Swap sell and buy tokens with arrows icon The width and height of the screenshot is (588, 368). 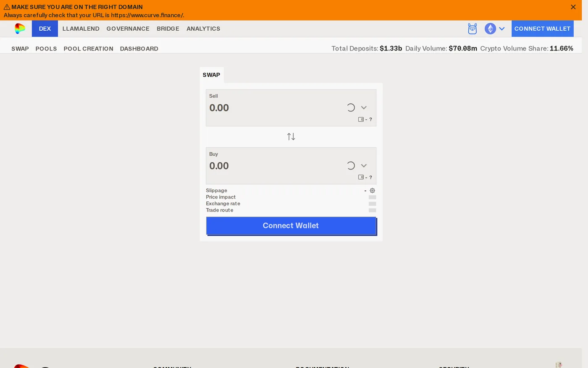tap(291, 137)
